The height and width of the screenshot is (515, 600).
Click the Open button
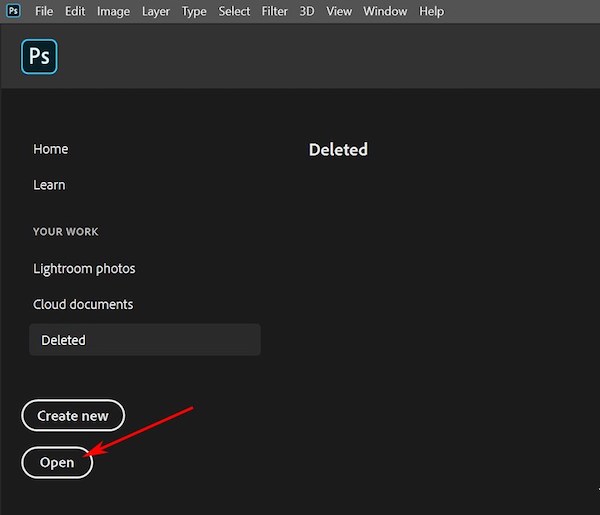[57, 462]
